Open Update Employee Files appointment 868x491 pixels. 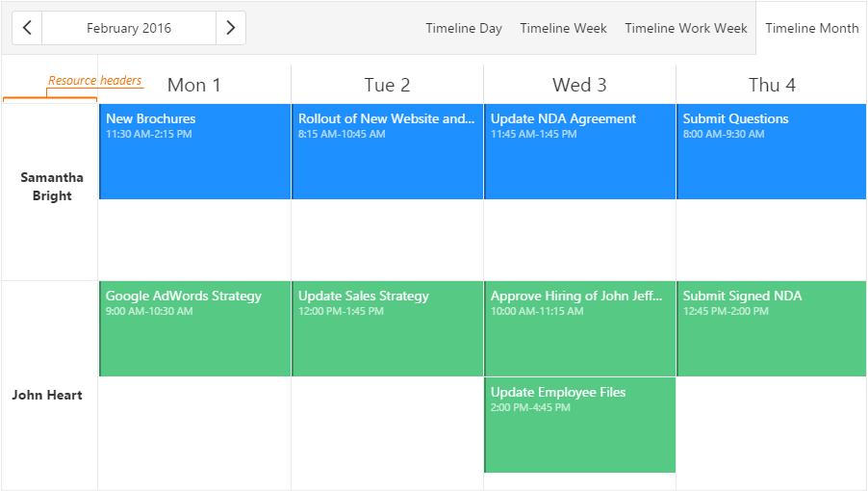click(x=579, y=425)
